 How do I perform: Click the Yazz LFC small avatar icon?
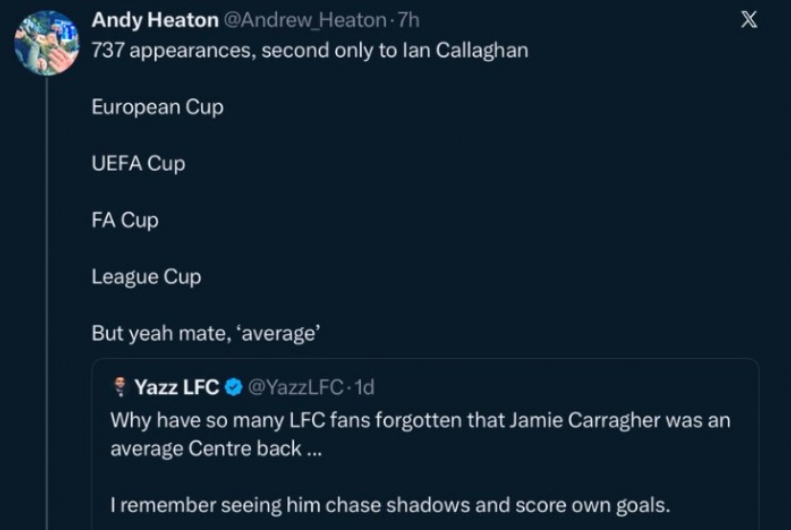coord(119,387)
